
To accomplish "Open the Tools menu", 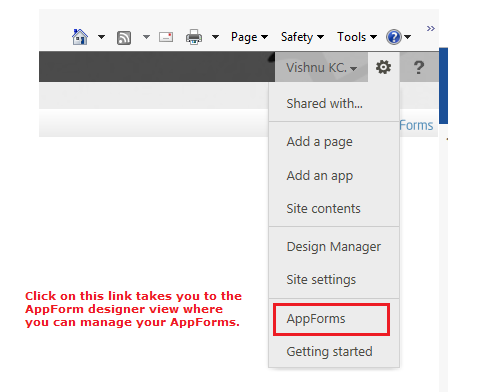I will [x=357, y=37].
